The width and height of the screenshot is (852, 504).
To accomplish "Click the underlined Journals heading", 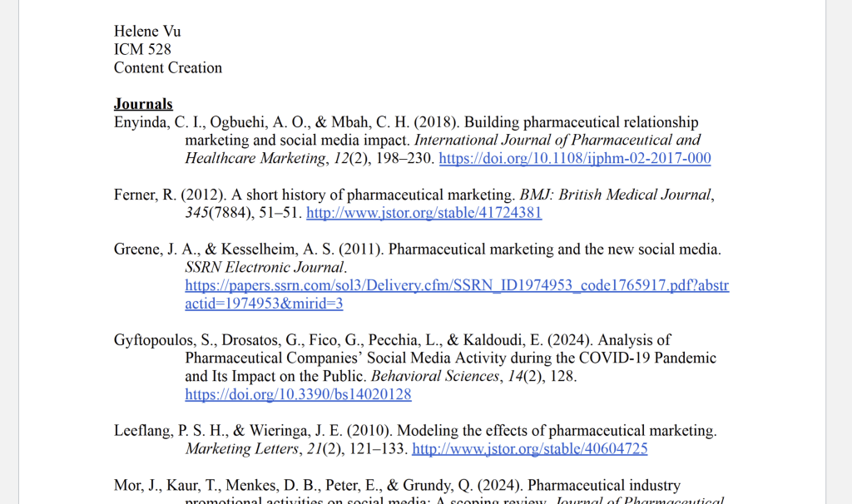I will pos(143,104).
